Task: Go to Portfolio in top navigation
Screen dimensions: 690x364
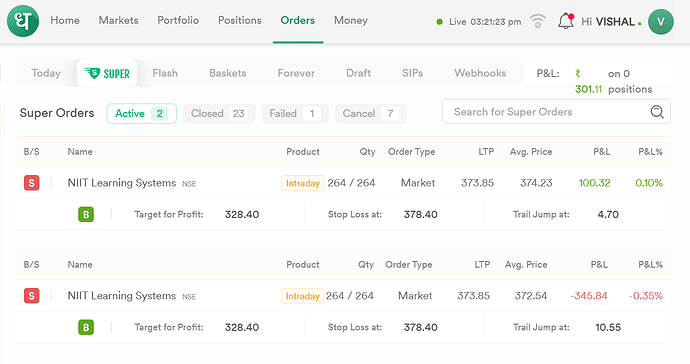Action: pyautogui.click(x=178, y=20)
